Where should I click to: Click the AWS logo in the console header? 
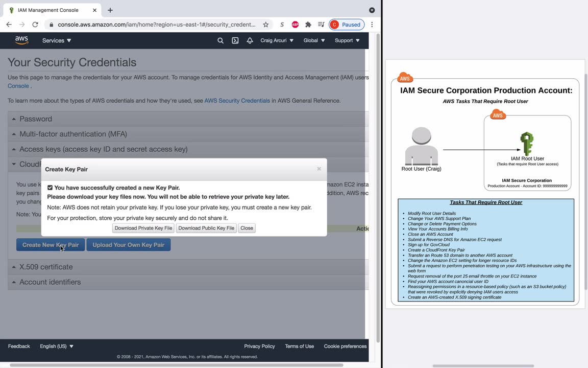point(22,40)
